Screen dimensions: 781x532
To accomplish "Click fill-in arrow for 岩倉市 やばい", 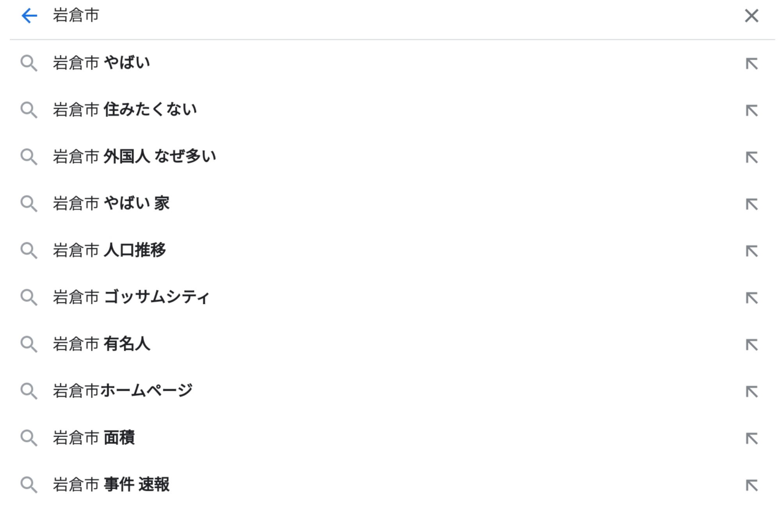I will click(751, 64).
